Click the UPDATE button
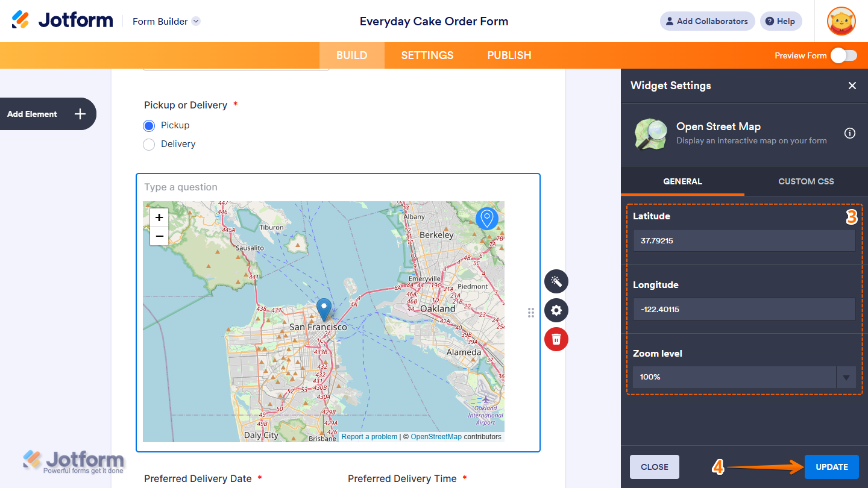868x488 pixels. [x=831, y=466]
